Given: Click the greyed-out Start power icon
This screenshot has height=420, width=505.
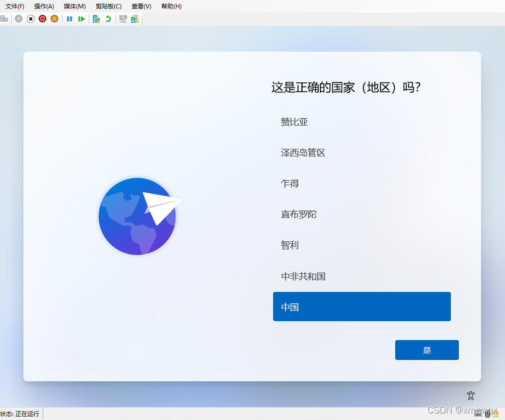Looking at the screenshot, I should 19,19.
